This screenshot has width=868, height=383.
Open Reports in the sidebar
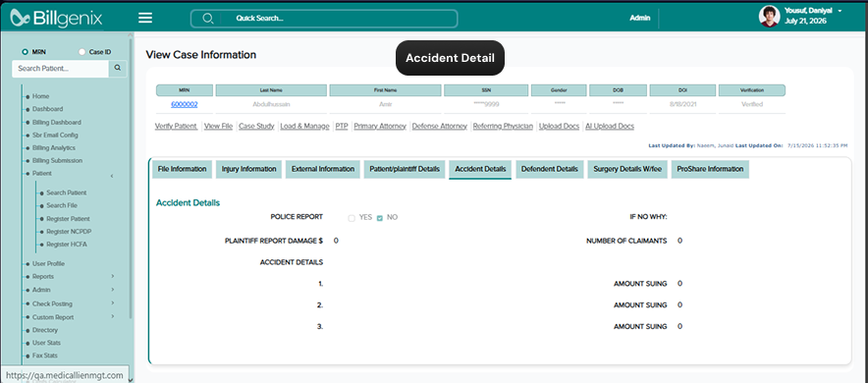click(43, 276)
